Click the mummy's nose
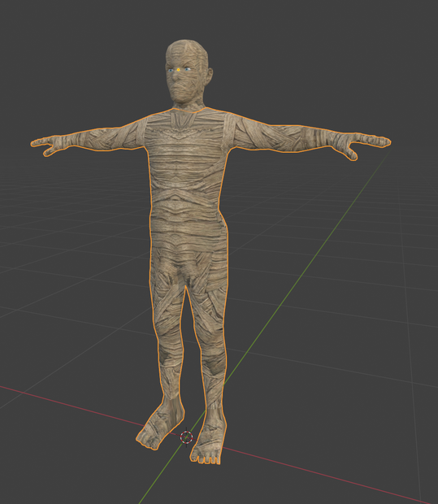 (175, 76)
